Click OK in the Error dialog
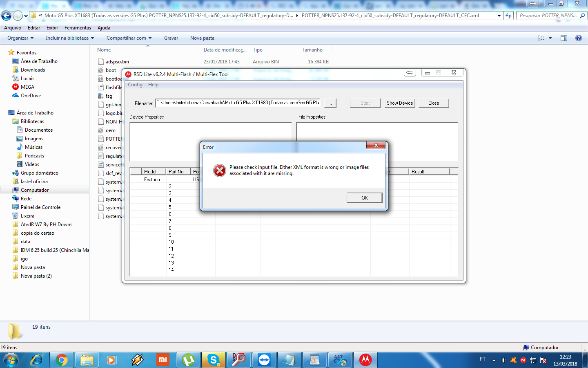The height and width of the screenshot is (368, 588). click(365, 198)
